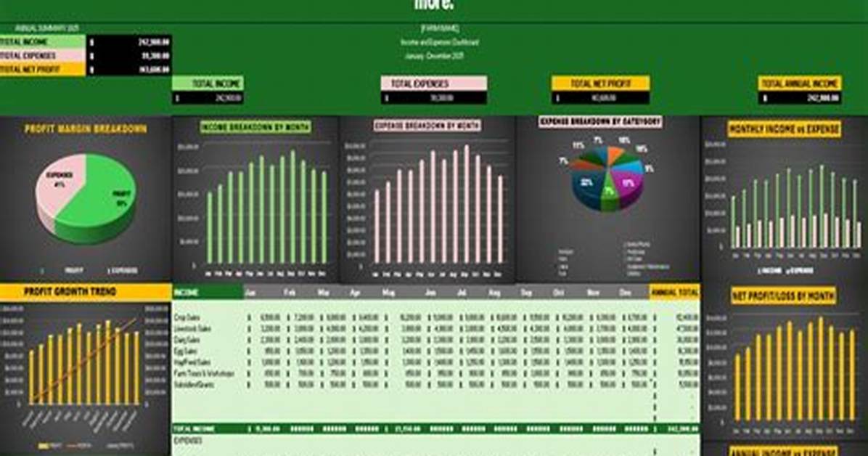Select the Egg Sales row label

click(x=186, y=351)
